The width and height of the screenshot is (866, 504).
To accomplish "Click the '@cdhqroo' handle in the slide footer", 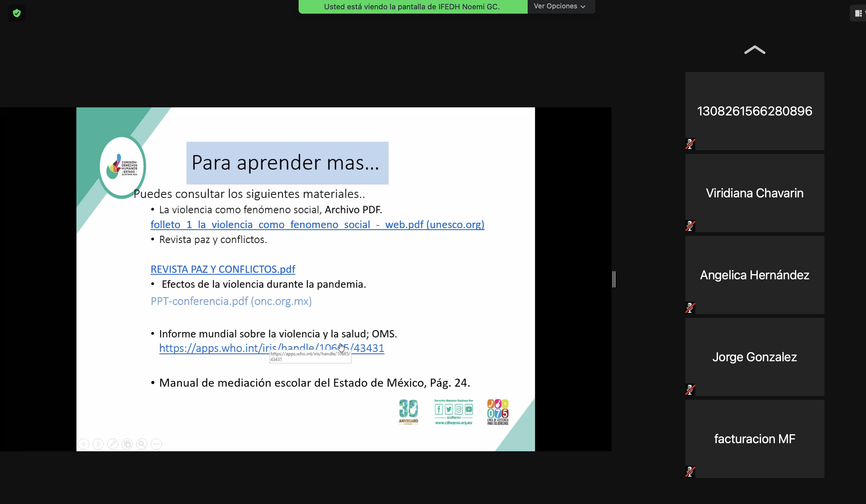I will [x=453, y=417].
